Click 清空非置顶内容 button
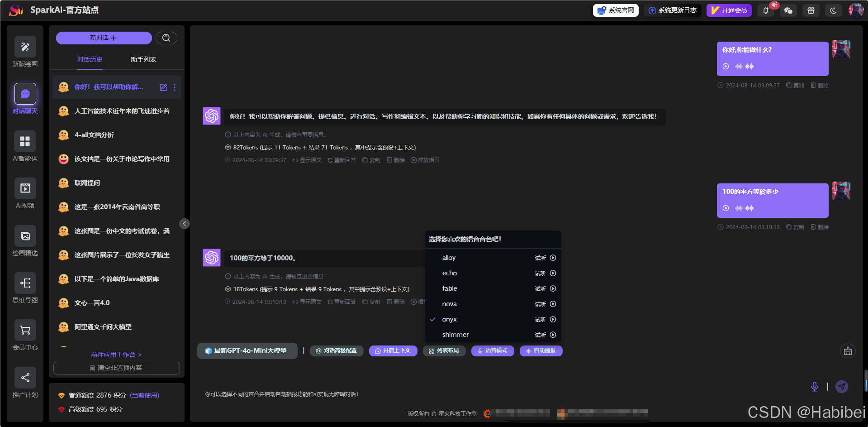 coord(117,368)
